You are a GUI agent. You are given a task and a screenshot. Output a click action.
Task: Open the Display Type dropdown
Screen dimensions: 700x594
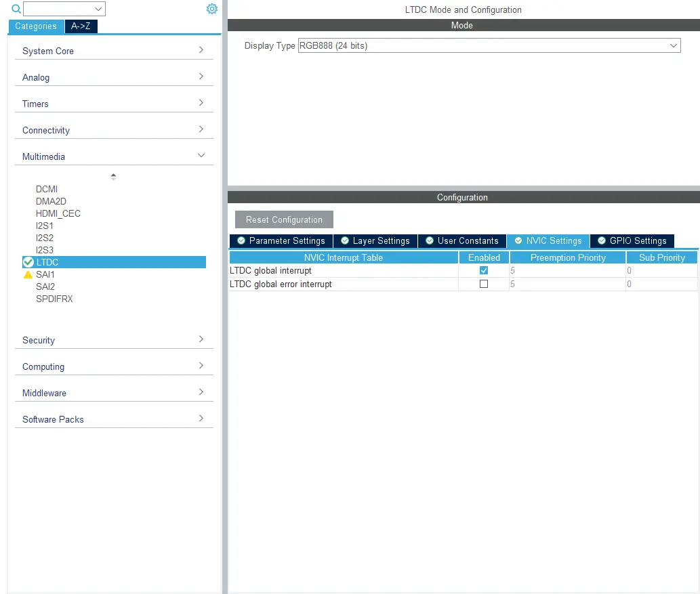(489, 45)
